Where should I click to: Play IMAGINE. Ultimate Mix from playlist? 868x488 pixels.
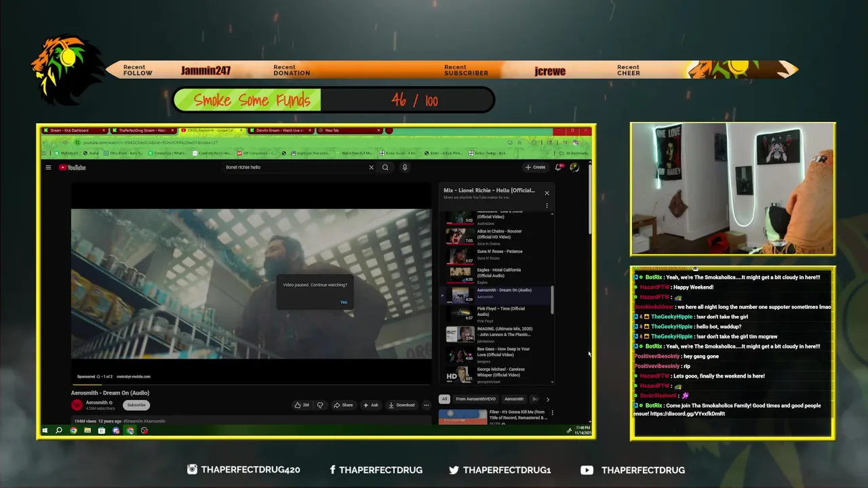point(497,333)
